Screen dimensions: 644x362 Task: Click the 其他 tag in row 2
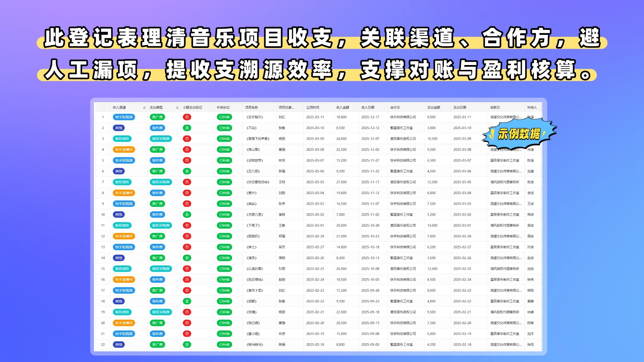click(x=119, y=128)
